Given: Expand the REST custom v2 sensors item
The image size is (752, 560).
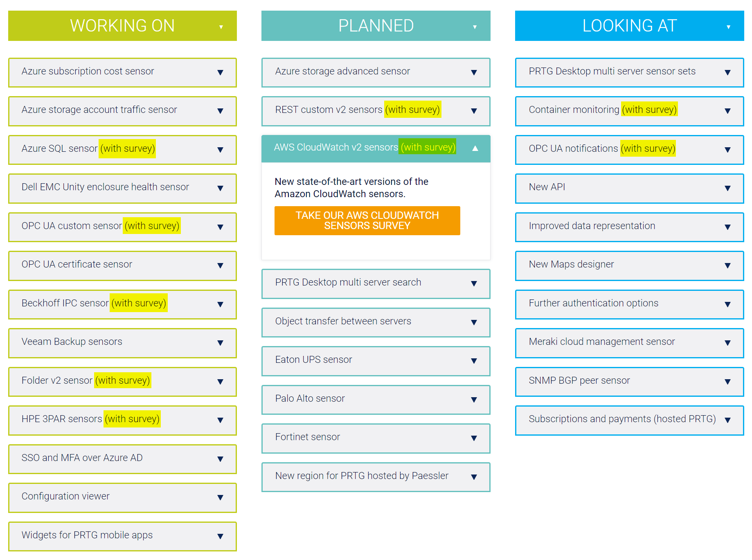Looking at the screenshot, I should 474,111.
